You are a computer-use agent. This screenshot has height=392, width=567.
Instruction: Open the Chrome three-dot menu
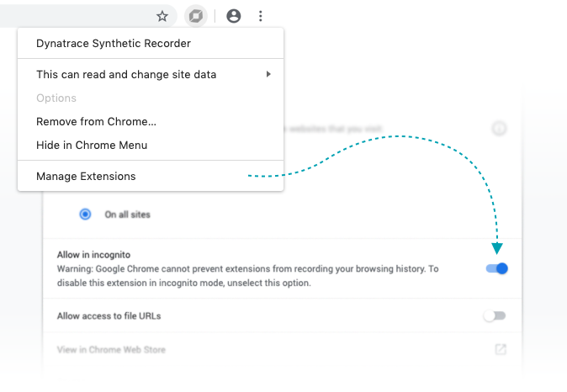pos(260,16)
